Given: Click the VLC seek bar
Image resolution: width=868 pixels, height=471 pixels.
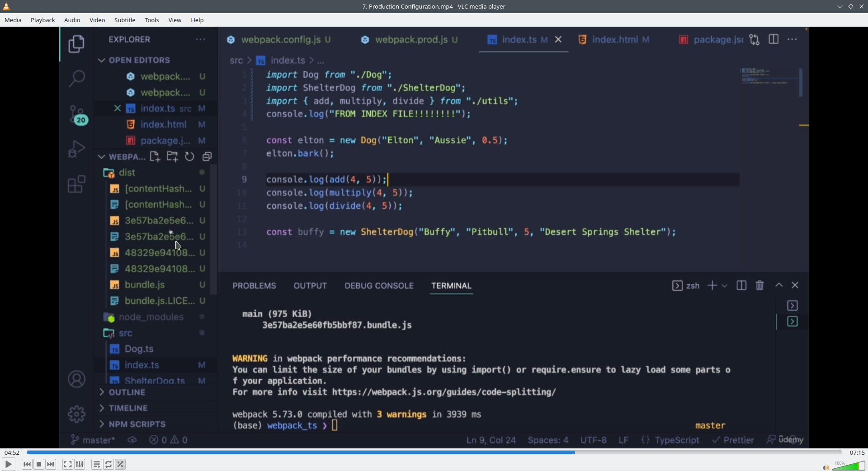Looking at the screenshot, I should [x=434, y=452].
